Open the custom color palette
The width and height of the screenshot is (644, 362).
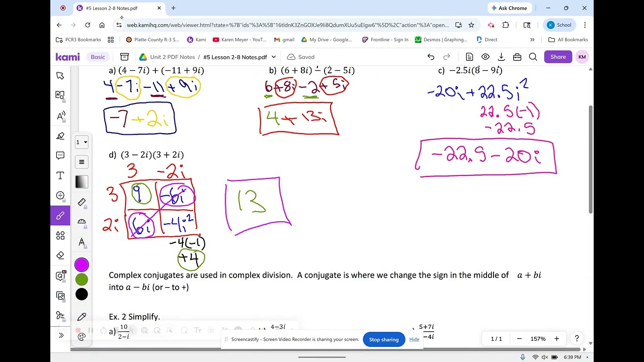(82, 336)
